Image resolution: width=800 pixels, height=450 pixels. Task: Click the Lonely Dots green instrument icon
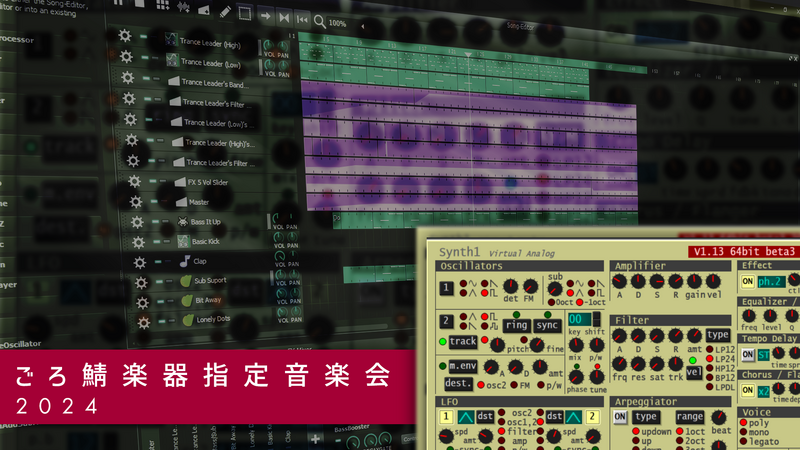click(x=188, y=320)
